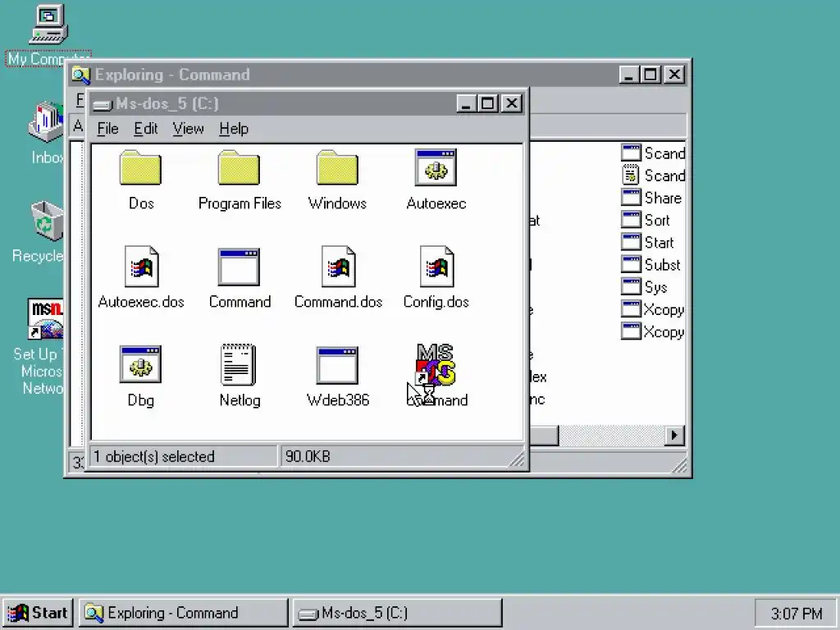Click the Explorer horizontal scrollbar thumb
The height and width of the screenshot is (630, 840).
click(544, 435)
